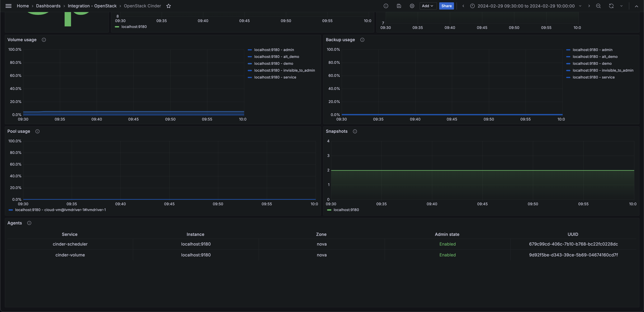
Task: Open the hamburger navigation menu
Action: click(8, 6)
